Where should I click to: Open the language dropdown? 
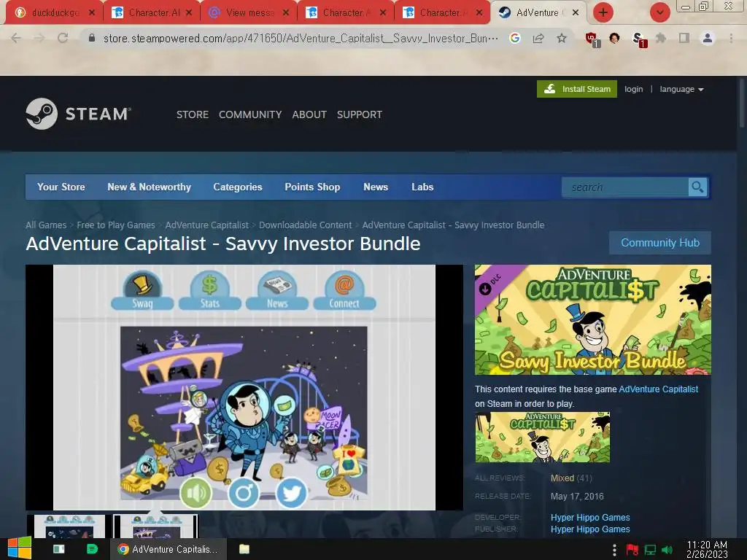coord(681,89)
